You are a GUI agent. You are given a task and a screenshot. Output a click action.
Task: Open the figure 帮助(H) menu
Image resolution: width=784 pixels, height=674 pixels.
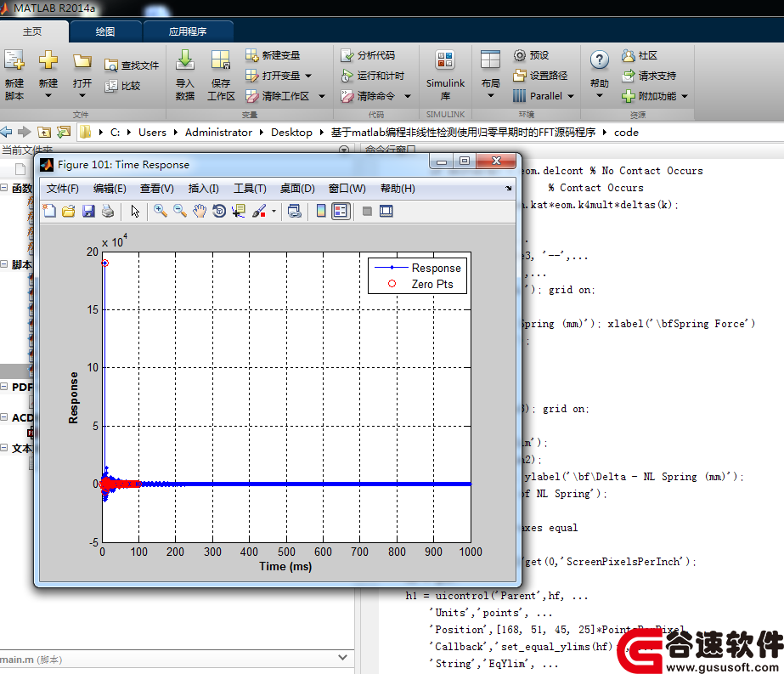click(x=398, y=189)
